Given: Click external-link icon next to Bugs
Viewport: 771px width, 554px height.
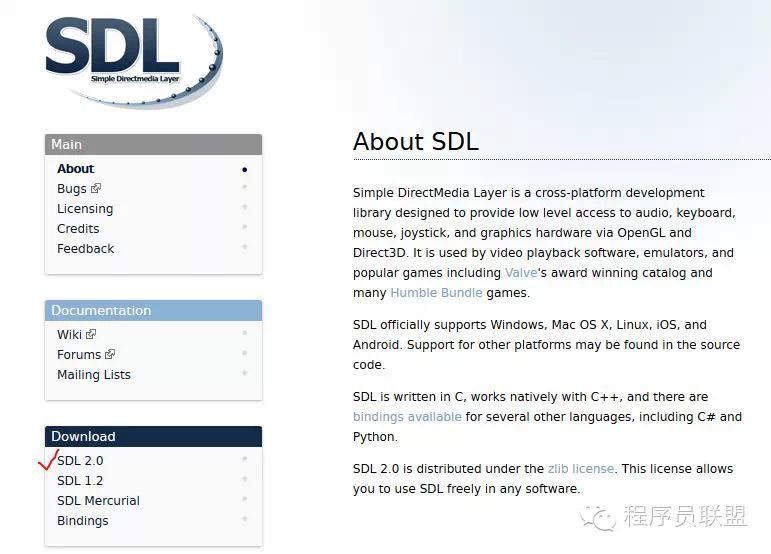Looking at the screenshot, I should tap(96, 188).
